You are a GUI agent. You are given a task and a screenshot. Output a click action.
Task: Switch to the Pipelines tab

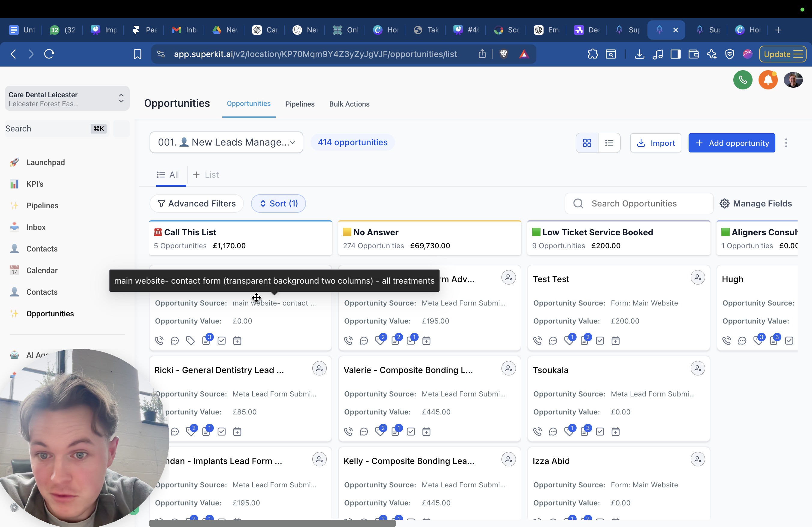click(x=300, y=104)
